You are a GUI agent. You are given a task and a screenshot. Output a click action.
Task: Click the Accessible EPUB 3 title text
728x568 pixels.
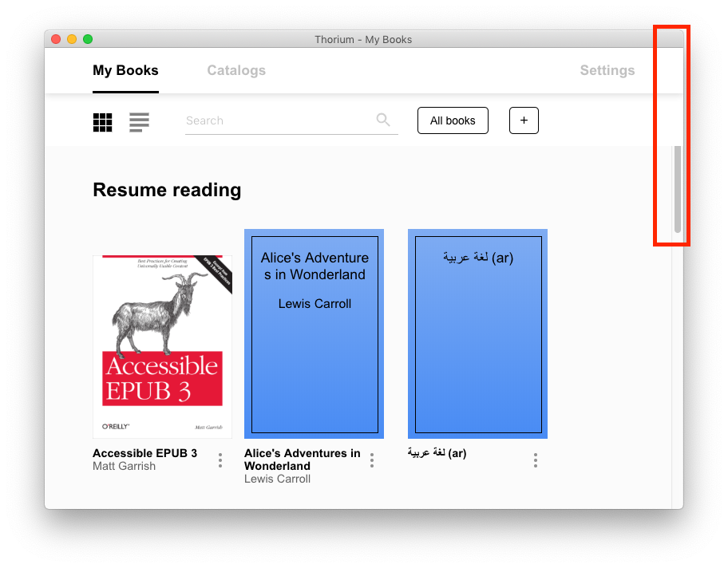(x=144, y=453)
